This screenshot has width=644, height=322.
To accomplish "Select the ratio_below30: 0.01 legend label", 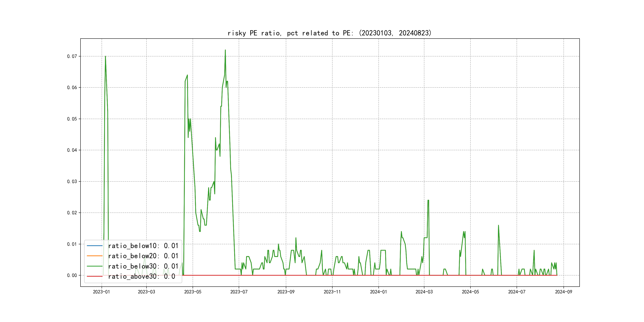I will (143, 266).
